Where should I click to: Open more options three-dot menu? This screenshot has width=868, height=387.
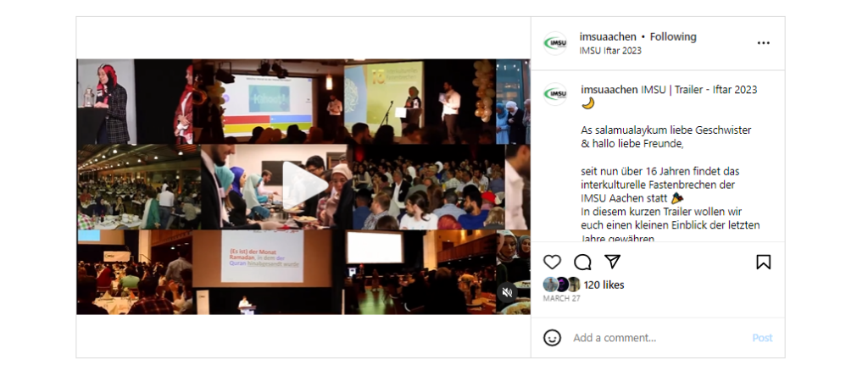(x=764, y=43)
